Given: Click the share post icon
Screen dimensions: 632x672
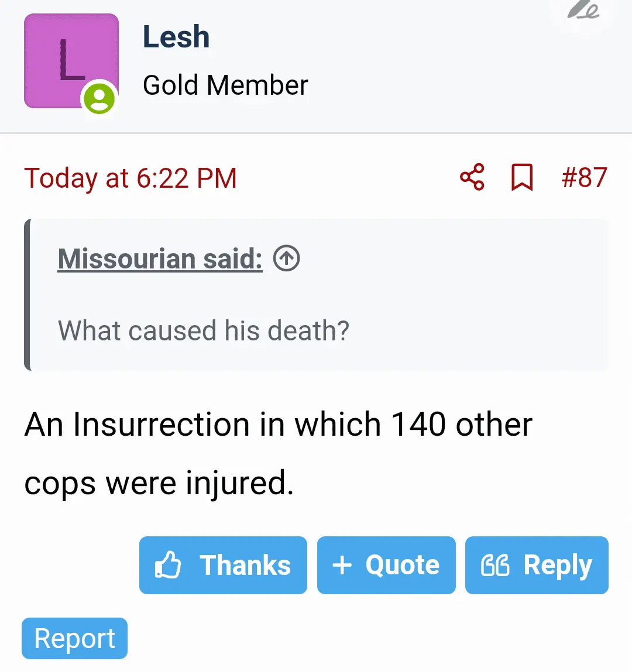Looking at the screenshot, I should (x=472, y=177).
